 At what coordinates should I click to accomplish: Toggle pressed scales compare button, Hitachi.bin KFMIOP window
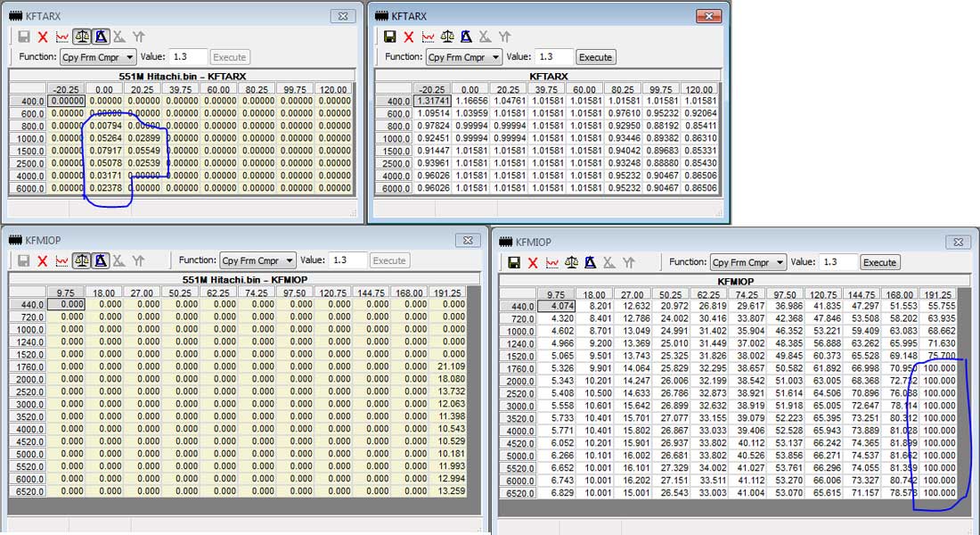tap(82, 260)
